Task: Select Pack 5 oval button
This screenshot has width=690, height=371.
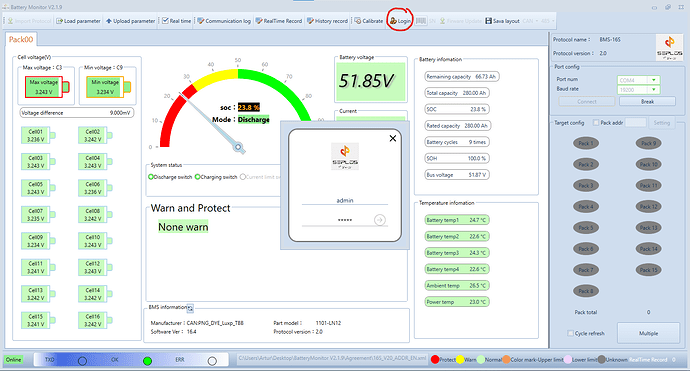Action: 586,228
